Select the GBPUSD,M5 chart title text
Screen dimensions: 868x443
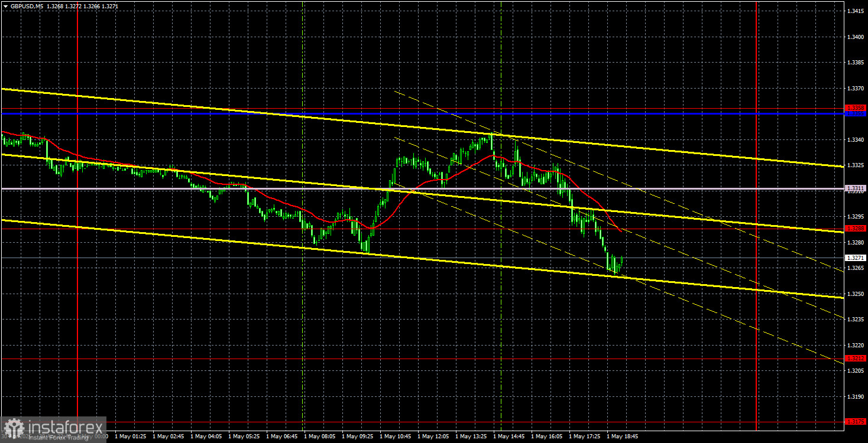[x=26, y=6]
